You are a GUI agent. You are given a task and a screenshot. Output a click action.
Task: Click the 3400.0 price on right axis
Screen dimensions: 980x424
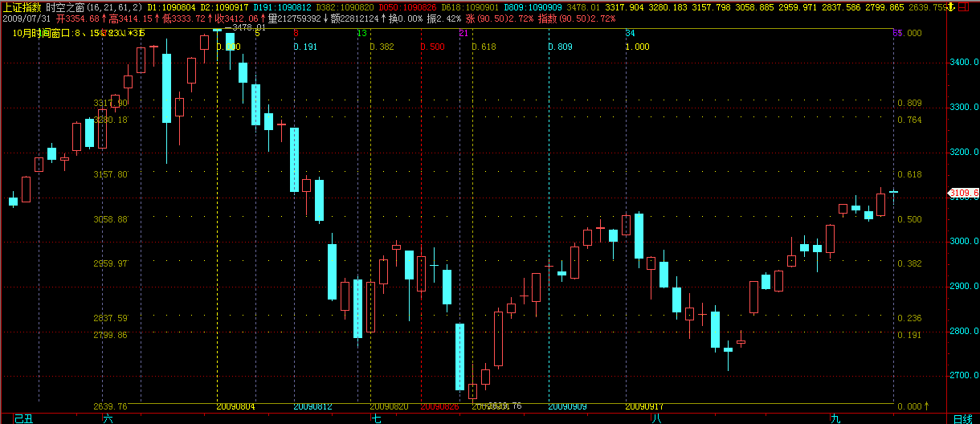coord(962,62)
